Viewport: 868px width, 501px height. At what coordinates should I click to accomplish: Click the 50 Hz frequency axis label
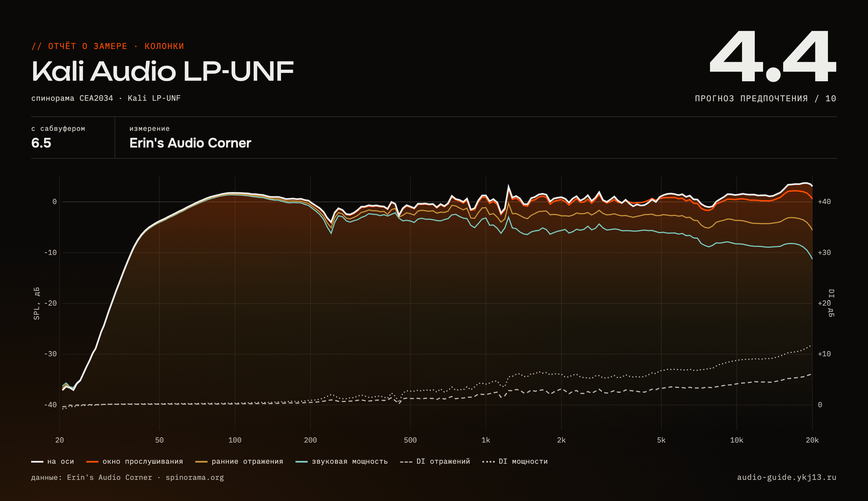click(159, 440)
